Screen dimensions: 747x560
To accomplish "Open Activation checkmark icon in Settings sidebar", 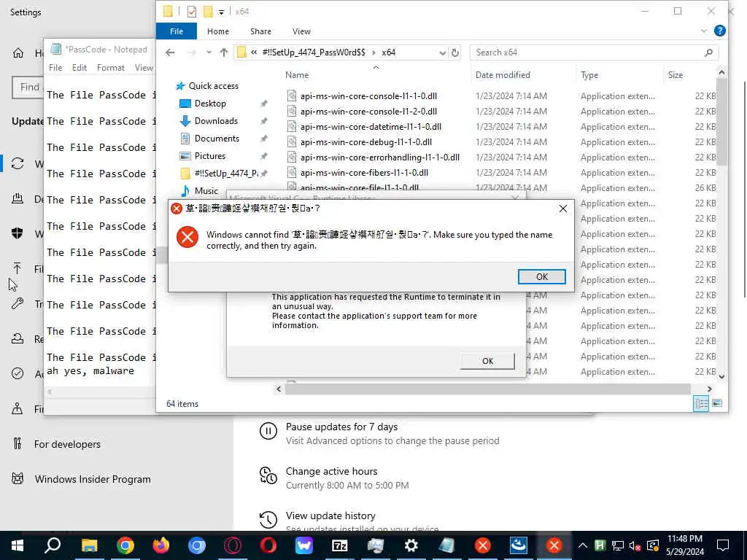I will coord(18,373).
